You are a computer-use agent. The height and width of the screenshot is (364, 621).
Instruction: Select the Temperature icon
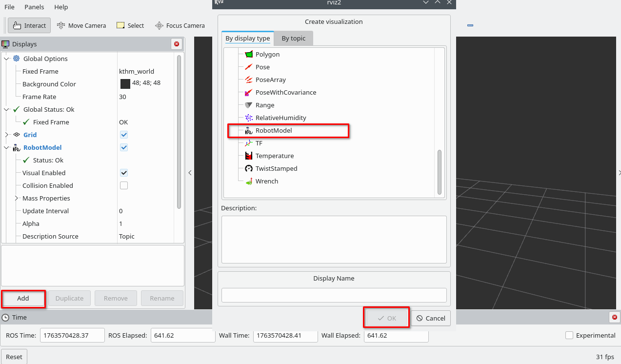coord(249,156)
